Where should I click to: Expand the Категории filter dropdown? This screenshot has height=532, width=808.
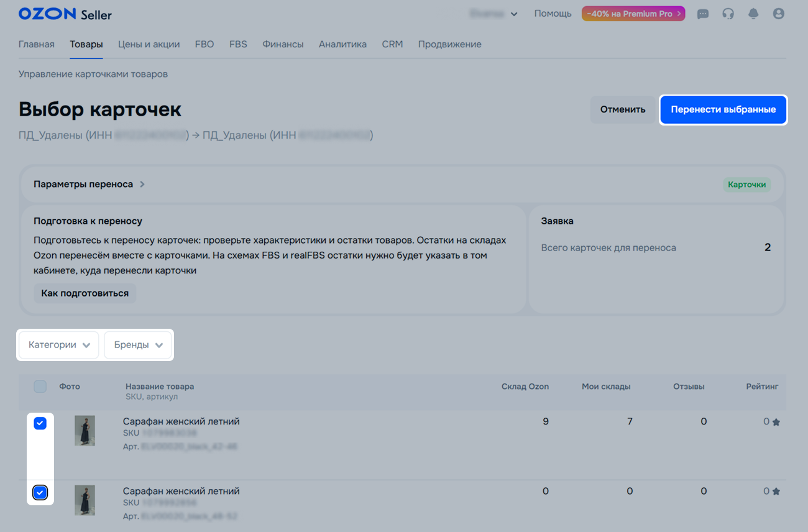[x=59, y=345]
